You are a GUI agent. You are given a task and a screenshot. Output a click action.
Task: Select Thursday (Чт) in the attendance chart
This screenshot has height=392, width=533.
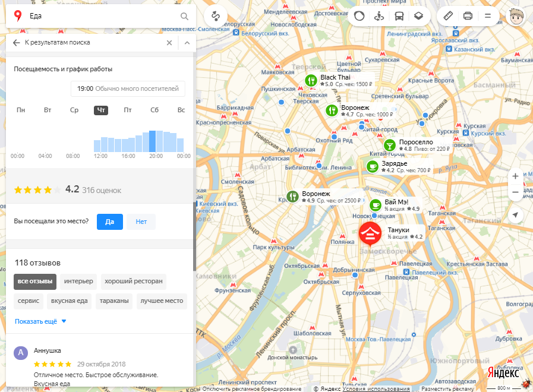click(x=101, y=110)
